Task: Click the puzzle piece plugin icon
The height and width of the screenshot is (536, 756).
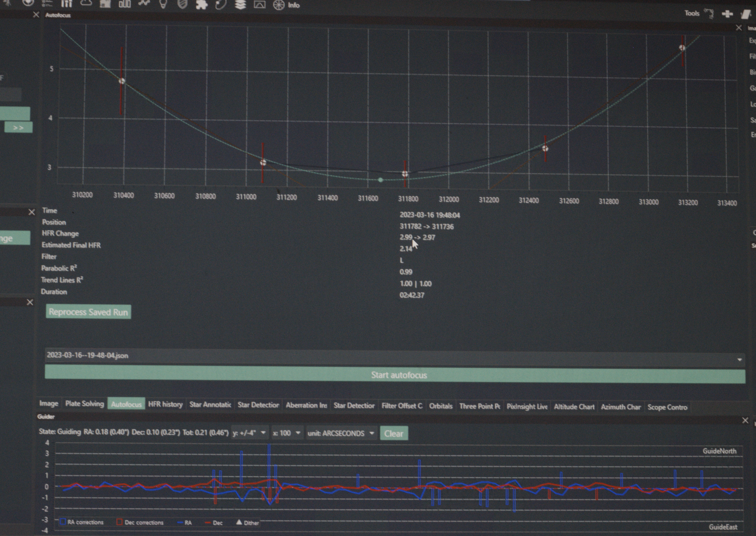Action: pos(202,5)
